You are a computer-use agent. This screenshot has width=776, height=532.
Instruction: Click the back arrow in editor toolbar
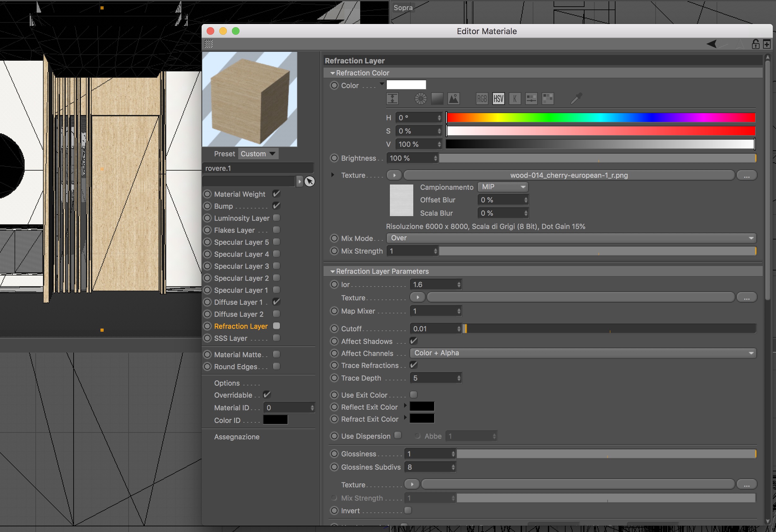tap(712, 44)
